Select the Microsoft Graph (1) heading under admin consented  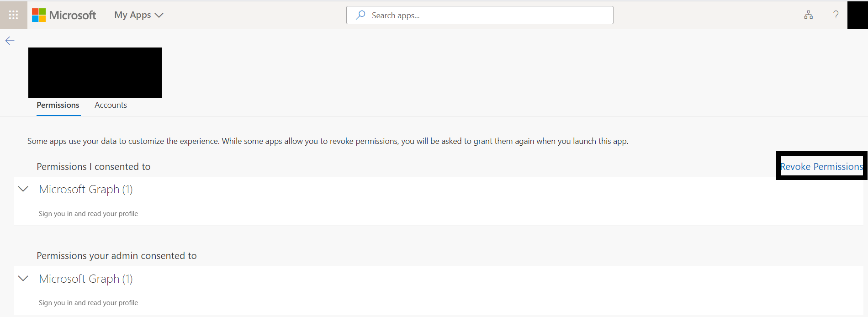pos(86,279)
